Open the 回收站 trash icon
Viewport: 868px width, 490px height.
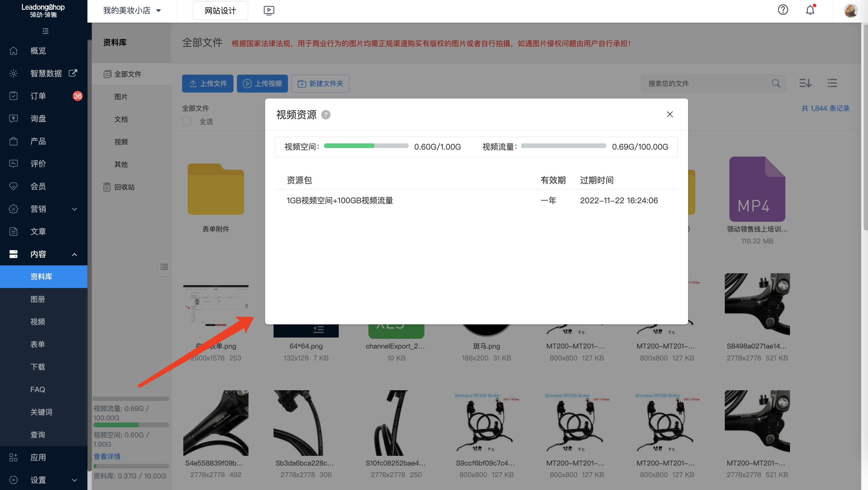pyautogui.click(x=107, y=187)
